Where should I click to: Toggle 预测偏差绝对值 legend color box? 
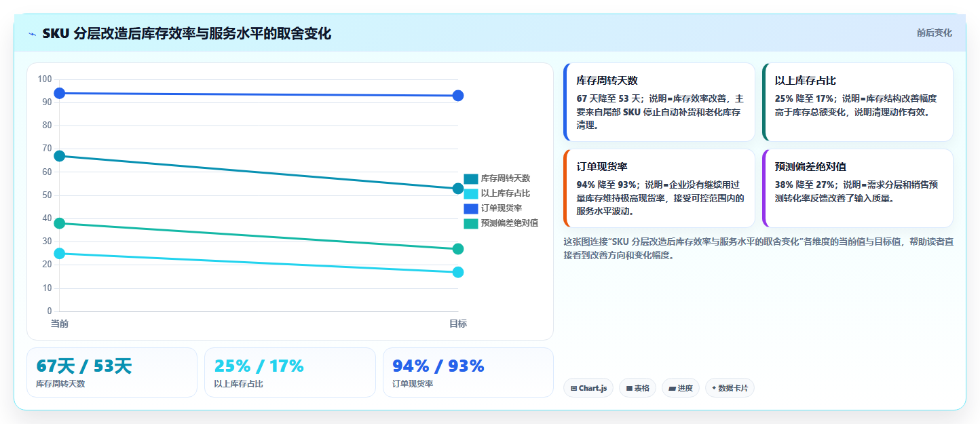(470, 223)
